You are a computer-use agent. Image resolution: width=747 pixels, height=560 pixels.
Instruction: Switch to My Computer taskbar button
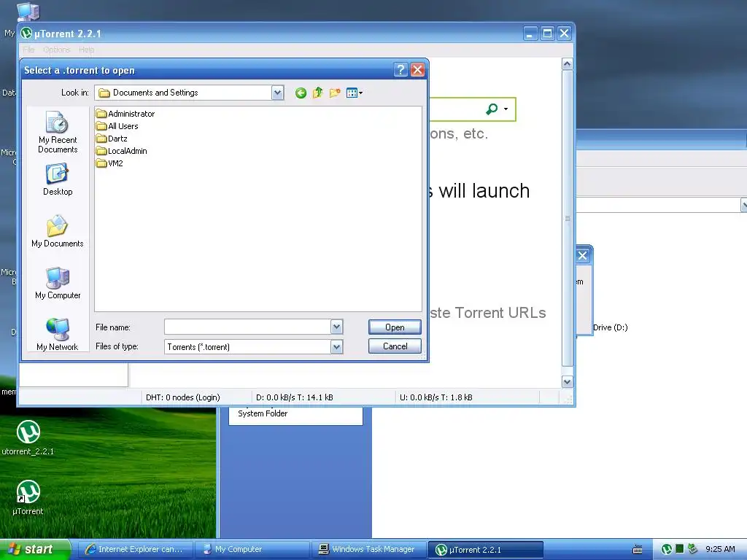tap(252, 549)
